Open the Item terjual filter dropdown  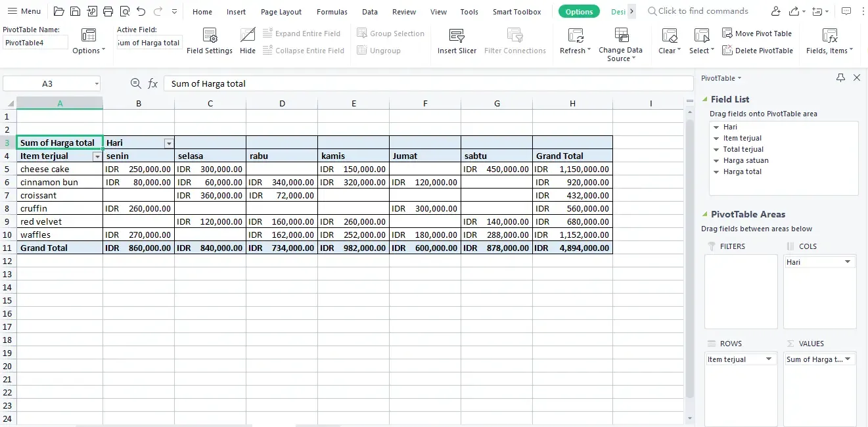(97, 156)
